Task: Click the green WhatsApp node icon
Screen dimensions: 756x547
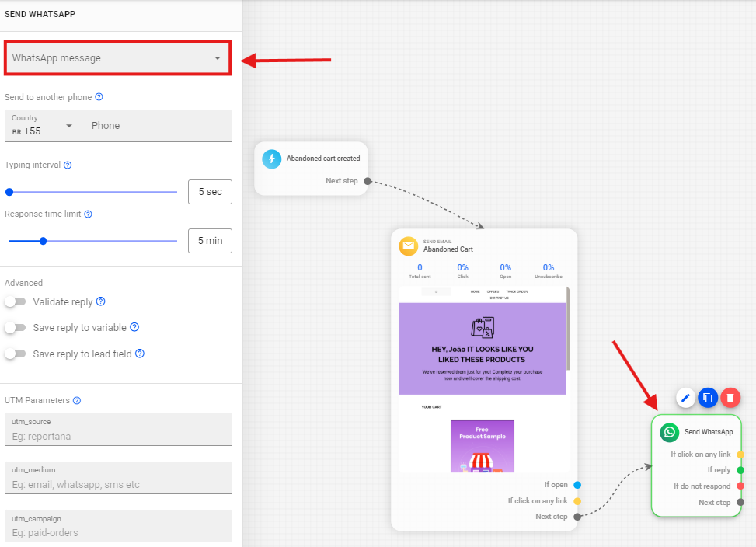Action: tap(669, 432)
